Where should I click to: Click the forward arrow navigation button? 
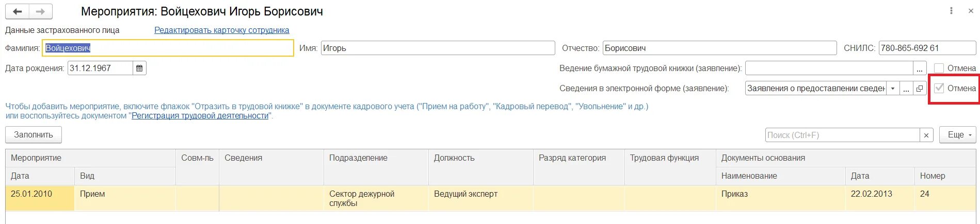(x=41, y=11)
